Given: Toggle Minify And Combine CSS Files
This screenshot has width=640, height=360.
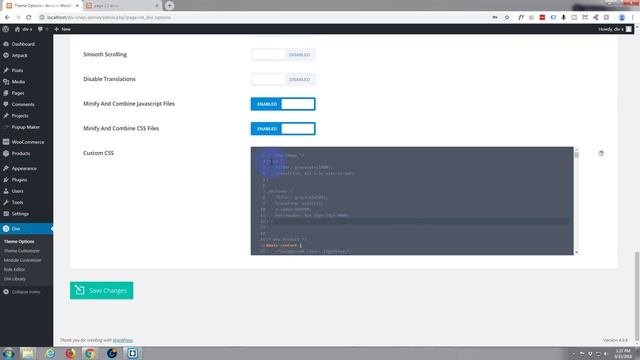Looking at the screenshot, I should [x=283, y=129].
